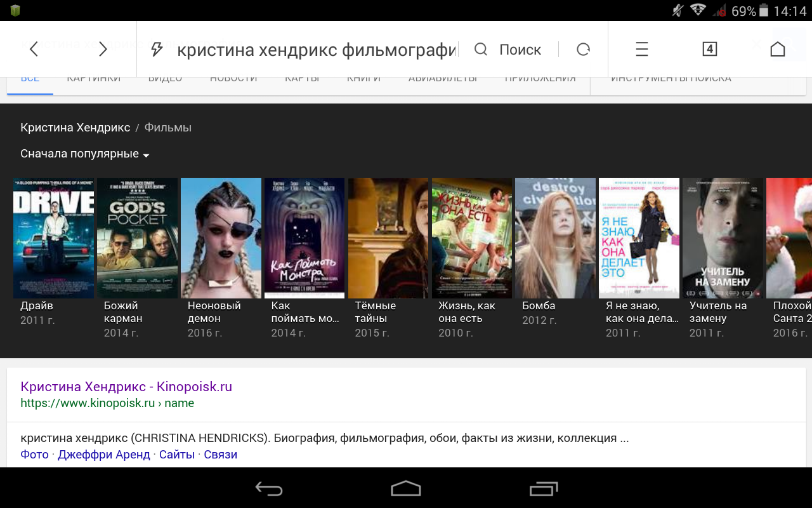Open Android recent apps button

pyautogui.click(x=544, y=488)
